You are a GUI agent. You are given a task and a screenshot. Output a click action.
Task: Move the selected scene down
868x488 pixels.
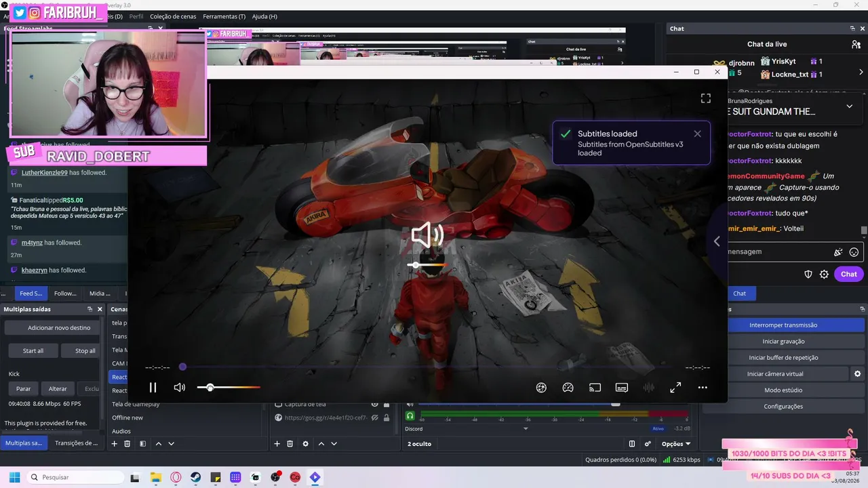pyautogui.click(x=171, y=444)
